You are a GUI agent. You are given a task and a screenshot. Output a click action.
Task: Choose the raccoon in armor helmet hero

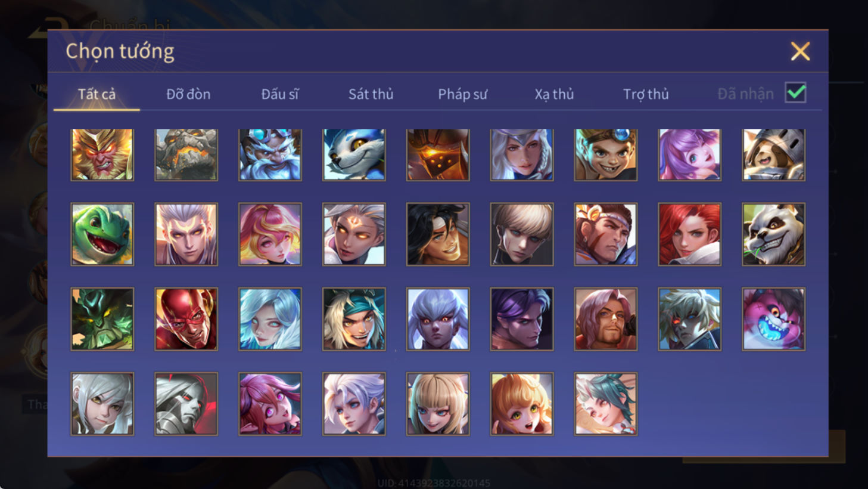point(773,154)
